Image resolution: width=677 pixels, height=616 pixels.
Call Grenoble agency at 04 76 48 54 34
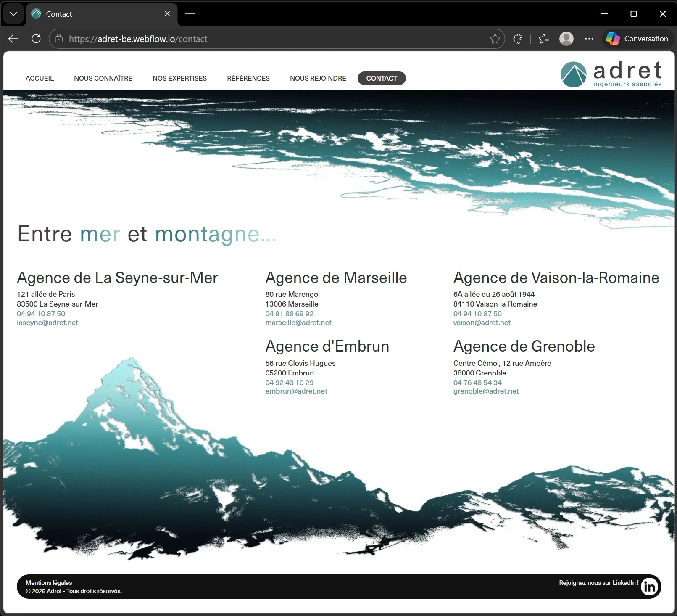(477, 383)
